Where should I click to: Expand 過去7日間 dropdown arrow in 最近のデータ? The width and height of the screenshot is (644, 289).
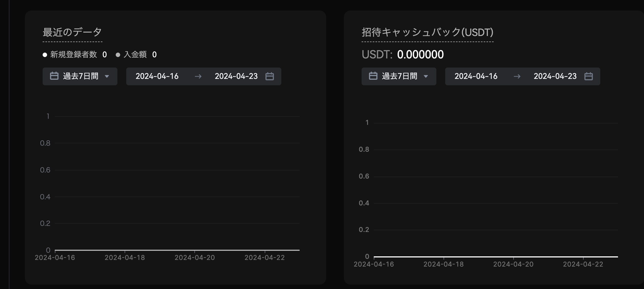coord(107,76)
